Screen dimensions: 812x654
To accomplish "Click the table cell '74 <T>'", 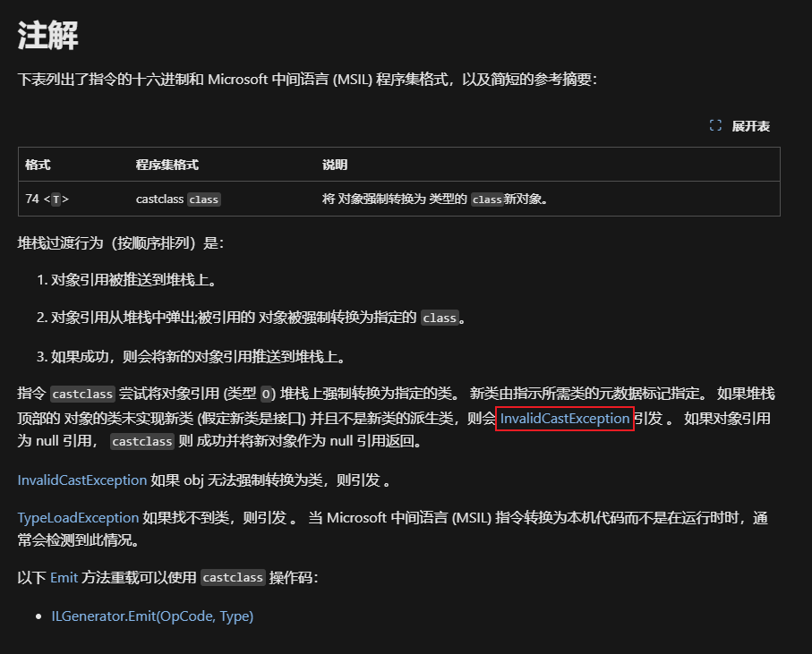I will (x=47, y=200).
